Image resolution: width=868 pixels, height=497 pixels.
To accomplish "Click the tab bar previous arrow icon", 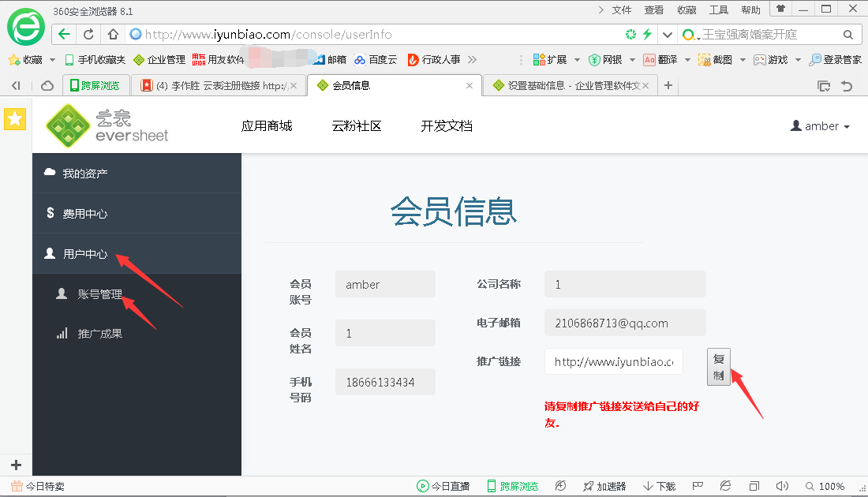I will click(x=16, y=85).
